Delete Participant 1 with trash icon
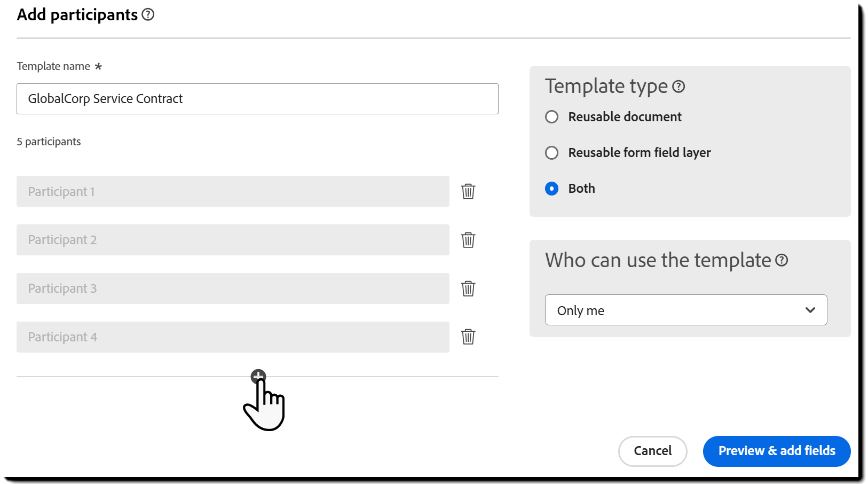 point(468,191)
